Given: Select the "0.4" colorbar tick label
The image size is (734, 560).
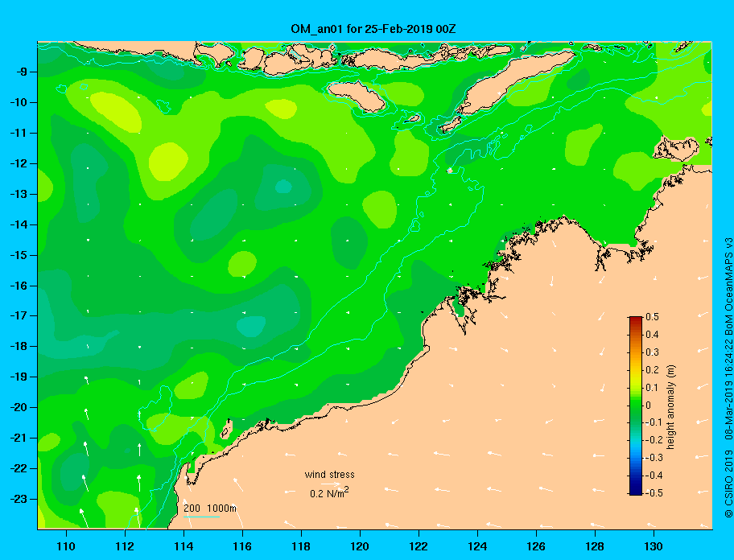Looking at the screenshot, I should (652, 335).
